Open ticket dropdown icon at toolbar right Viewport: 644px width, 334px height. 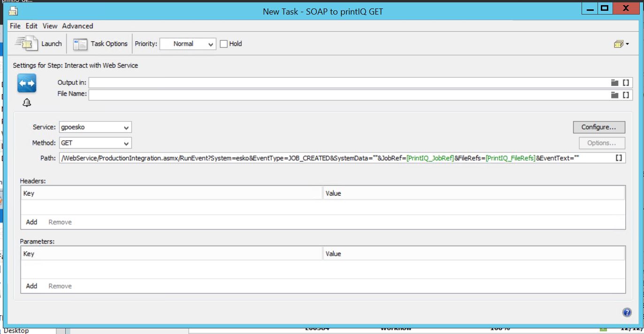(x=621, y=44)
